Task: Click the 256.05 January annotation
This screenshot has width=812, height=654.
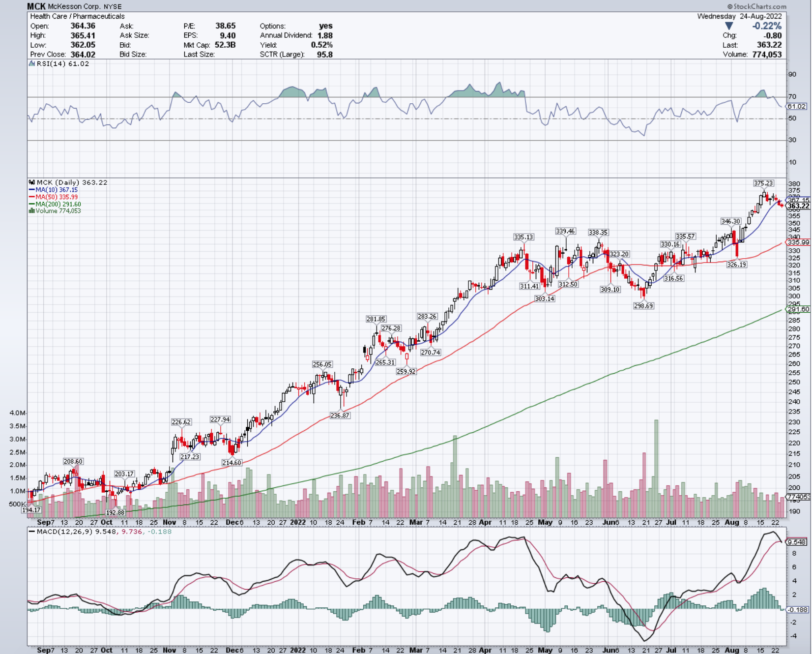Action: click(x=322, y=364)
